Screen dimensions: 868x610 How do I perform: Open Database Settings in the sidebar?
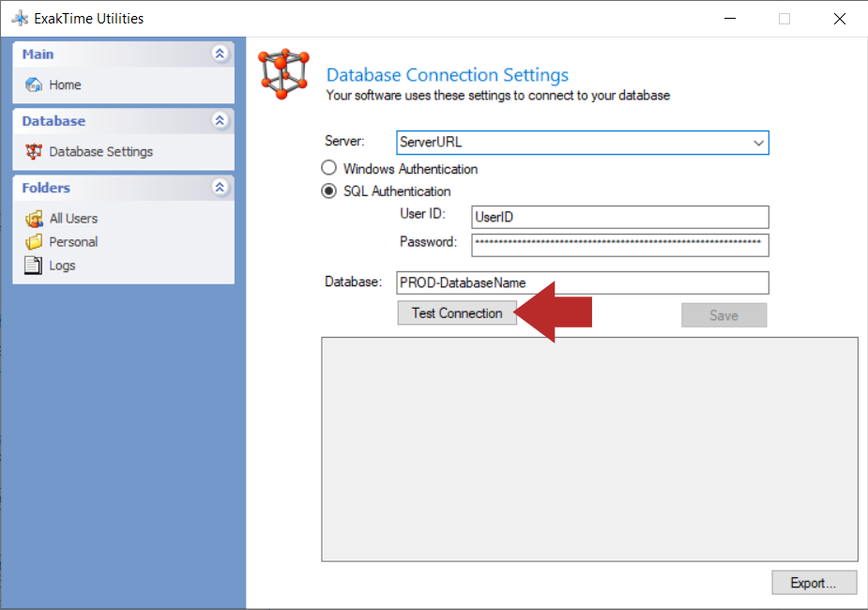pyautogui.click(x=100, y=152)
